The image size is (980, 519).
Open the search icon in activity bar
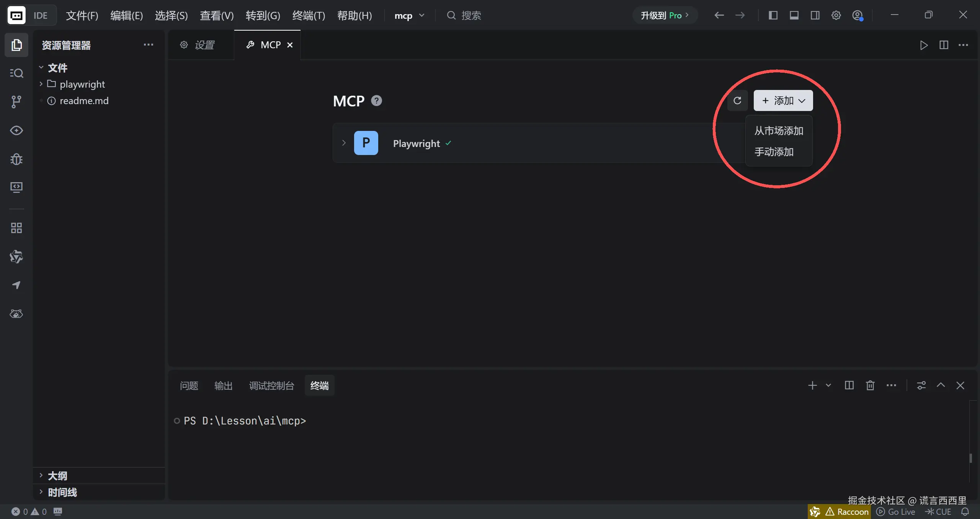16,73
